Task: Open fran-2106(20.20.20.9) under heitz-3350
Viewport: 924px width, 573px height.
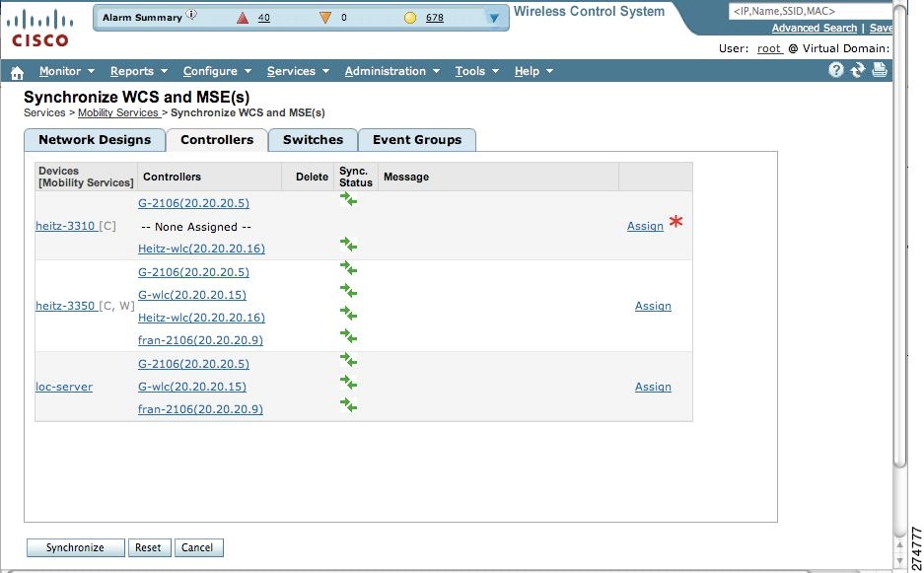Action: point(200,340)
